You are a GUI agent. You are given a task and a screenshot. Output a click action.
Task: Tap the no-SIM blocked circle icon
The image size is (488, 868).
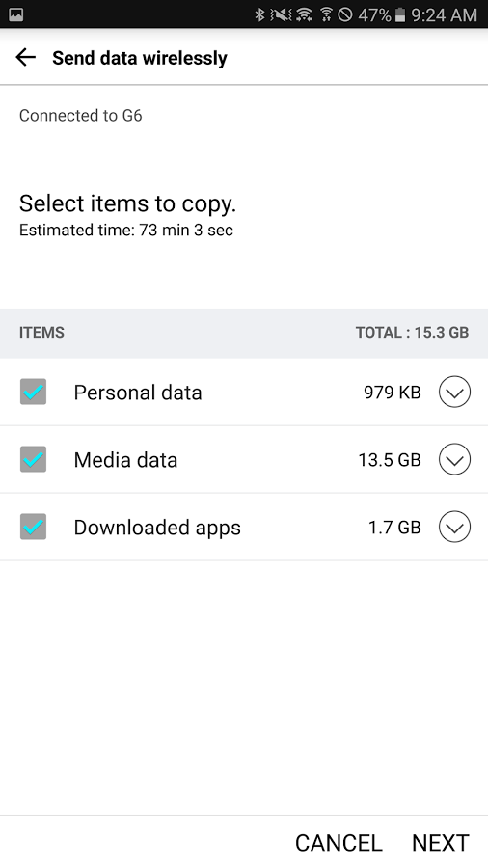[345, 14]
